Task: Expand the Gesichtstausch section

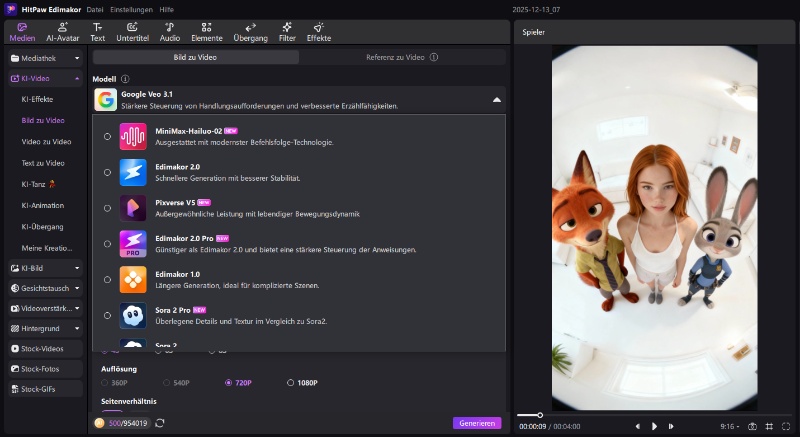Action: pyautogui.click(x=77, y=288)
